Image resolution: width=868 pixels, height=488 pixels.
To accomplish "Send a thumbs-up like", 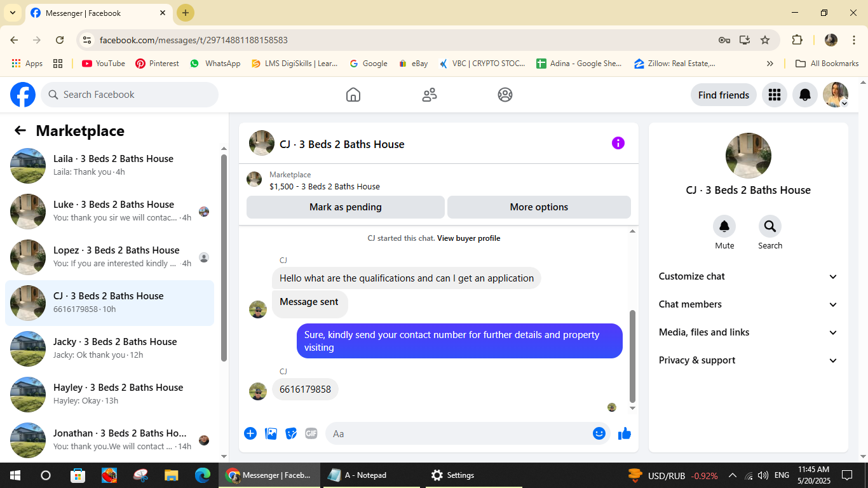I will (625, 433).
